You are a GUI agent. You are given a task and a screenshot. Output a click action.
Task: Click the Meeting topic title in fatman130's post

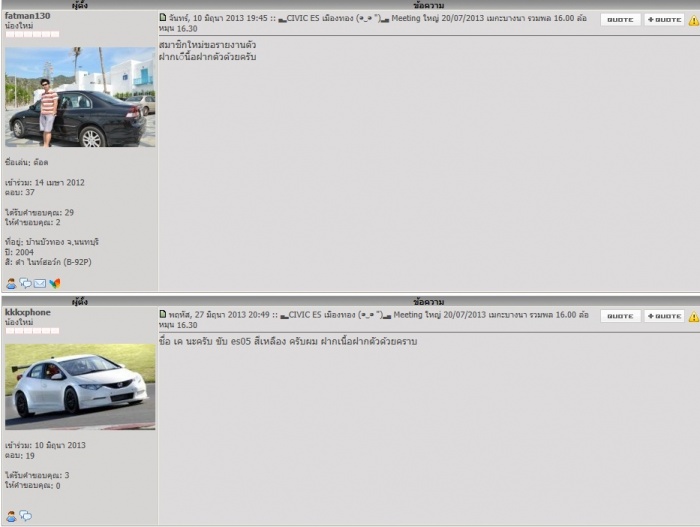click(373, 23)
